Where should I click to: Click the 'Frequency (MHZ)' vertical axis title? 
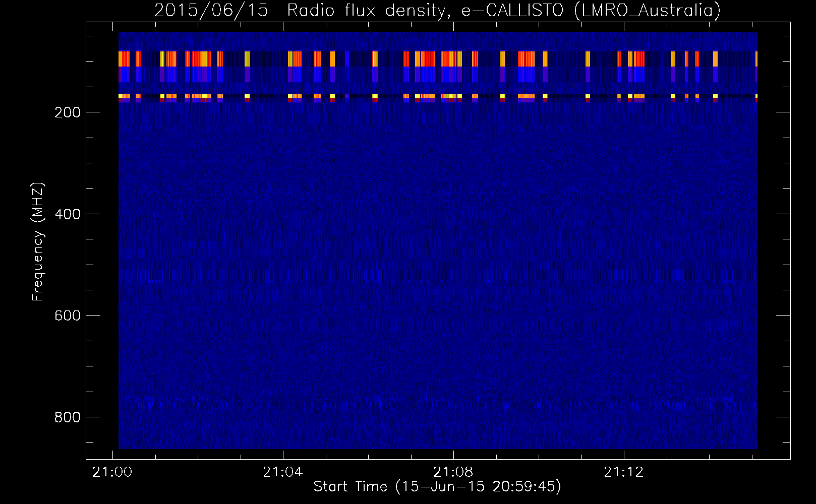click(x=38, y=242)
